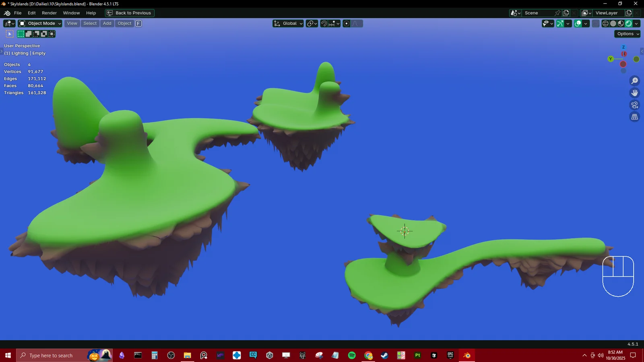Expand the Options dropdown on the right
This screenshot has width=644, height=362.
[627, 34]
